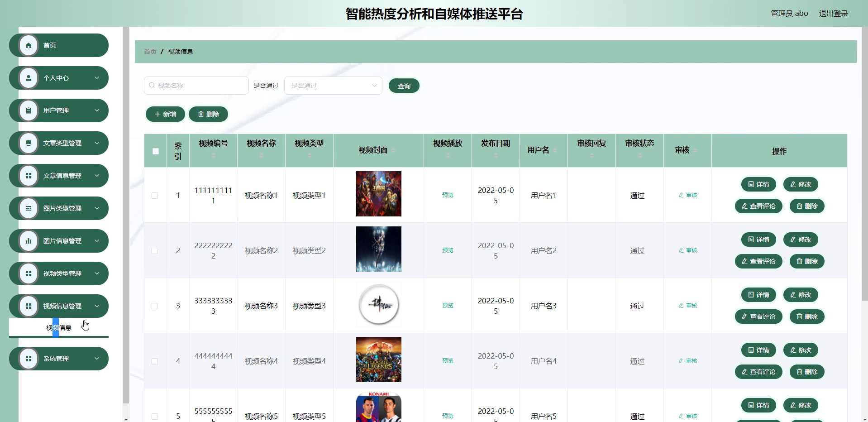Click the sort icon next to 用户名 header

[555, 150]
